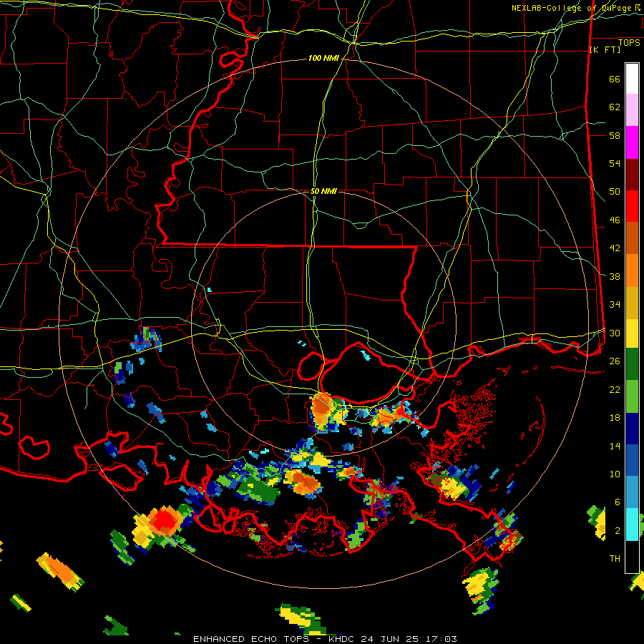Viewport: 644px width, 644px height.
Task: Click the bright red legend swatch
Action: coord(632,206)
